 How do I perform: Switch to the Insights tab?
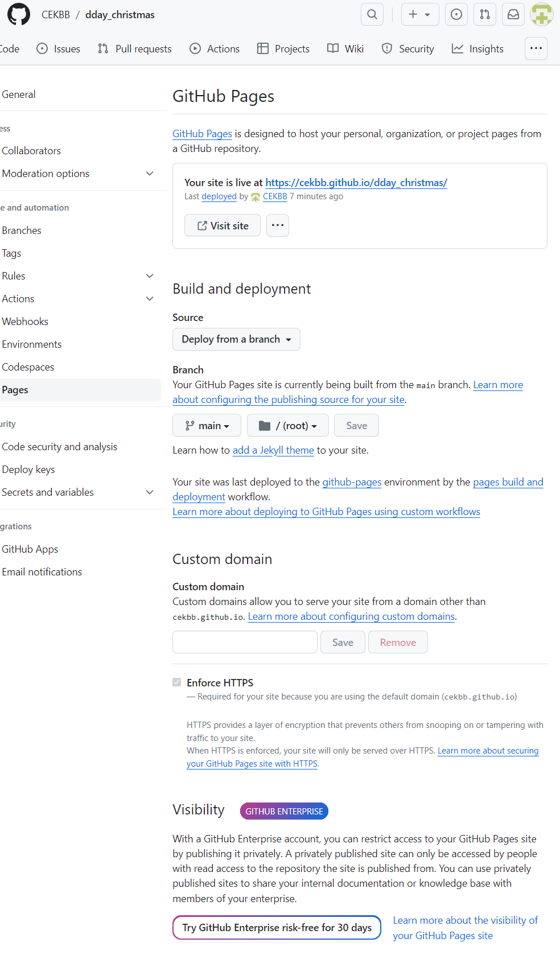click(477, 49)
